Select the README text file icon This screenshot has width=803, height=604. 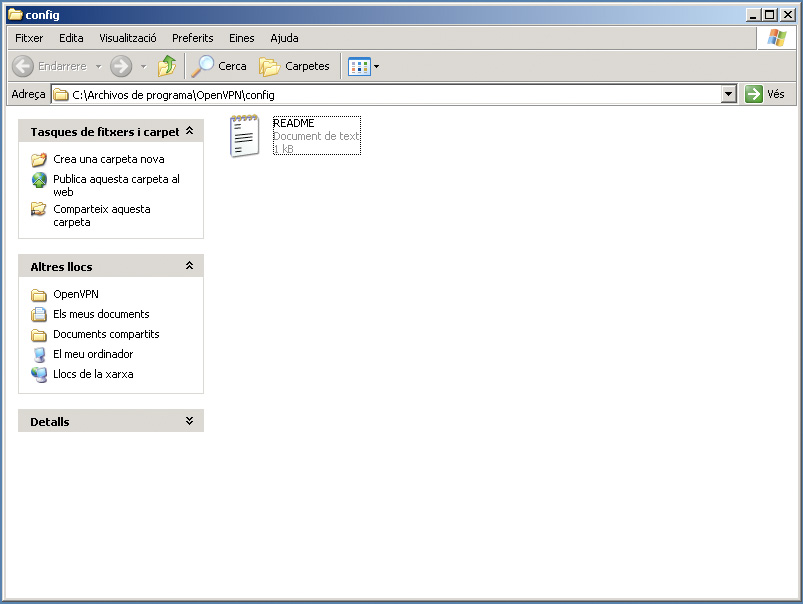(x=244, y=136)
